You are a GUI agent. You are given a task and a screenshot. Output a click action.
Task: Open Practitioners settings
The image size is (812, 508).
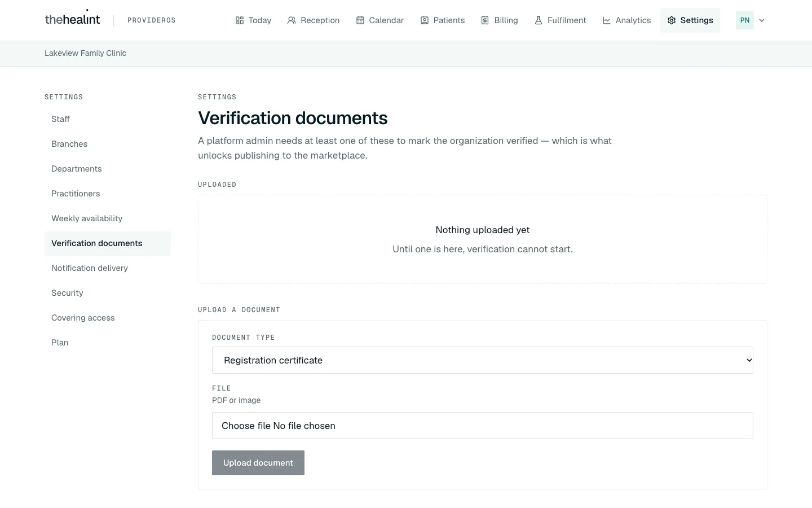108,194
